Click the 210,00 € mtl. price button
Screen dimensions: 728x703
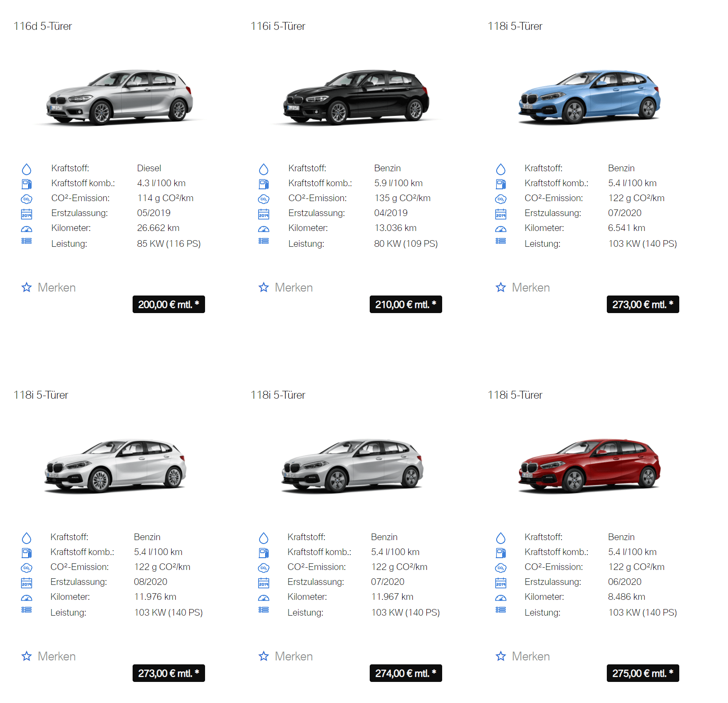coord(406,304)
